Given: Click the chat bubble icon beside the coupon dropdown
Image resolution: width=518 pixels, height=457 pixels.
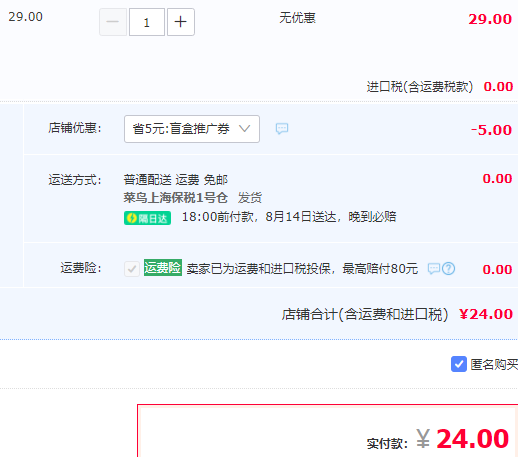Looking at the screenshot, I should [x=282, y=128].
